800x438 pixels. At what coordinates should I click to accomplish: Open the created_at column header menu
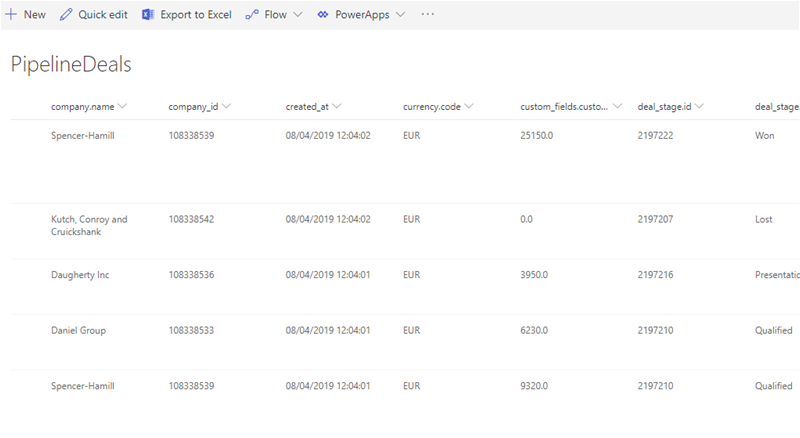tap(337, 106)
